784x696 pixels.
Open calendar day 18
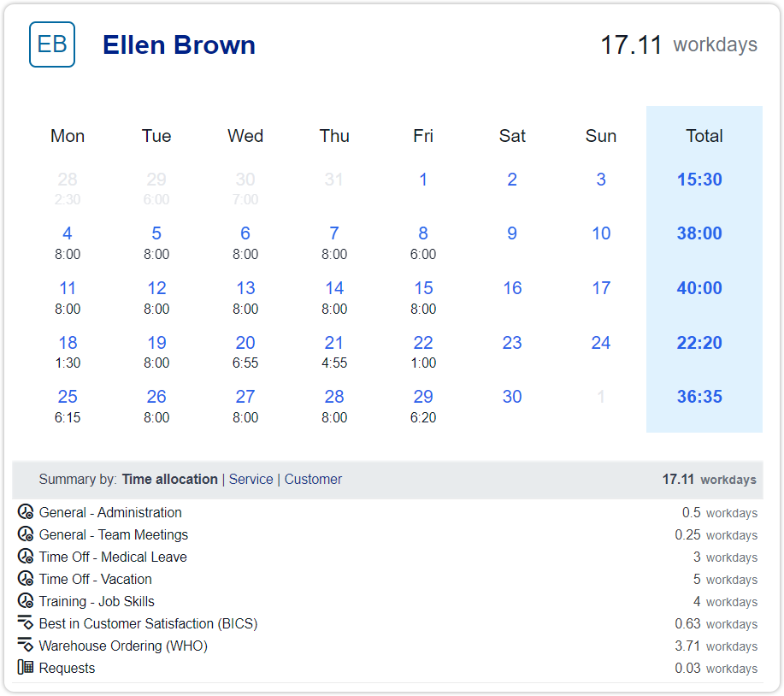coord(68,343)
